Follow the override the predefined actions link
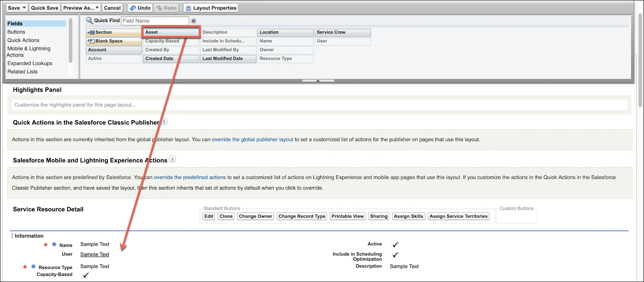 pyautogui.click(x=190, y=177)
